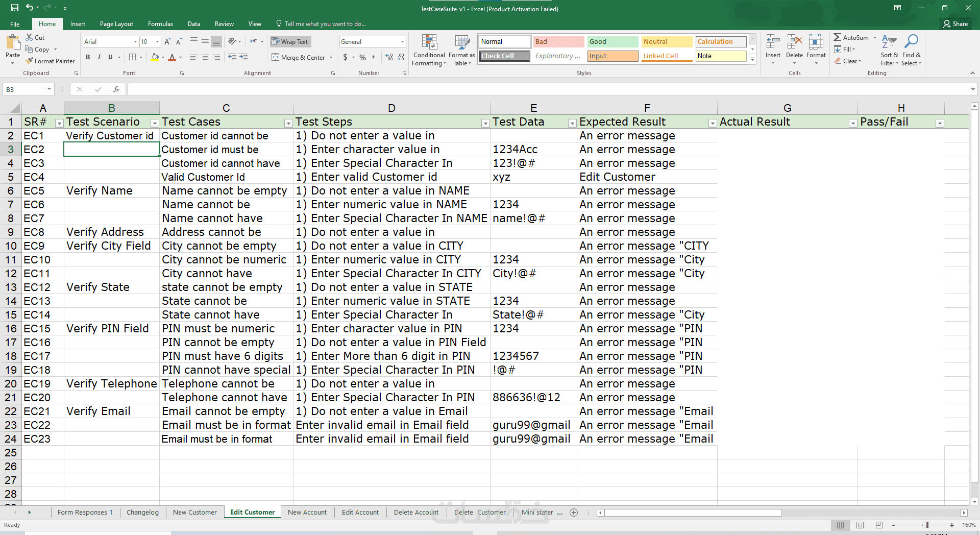Click the Insert cells icon
Screen dimensions: 980x535
point(773,42)
